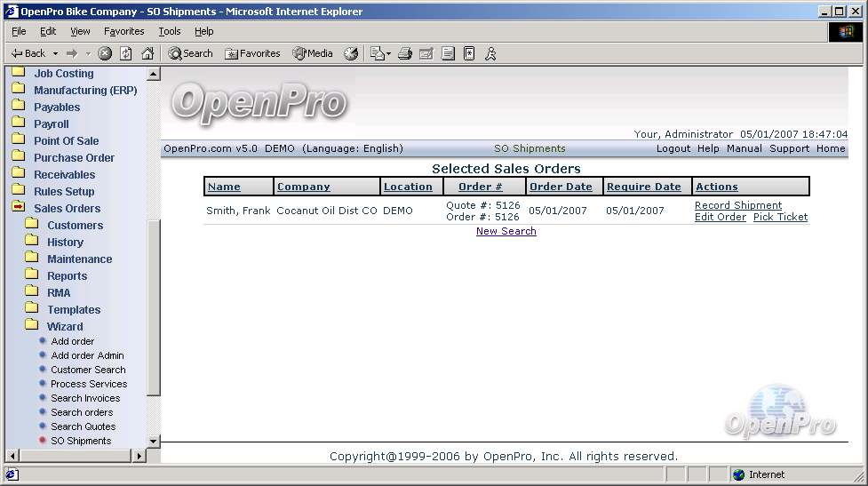Viewport: 868px width, 486px height.
Task: Go to browser Home icon
Action: pos(147,53)
